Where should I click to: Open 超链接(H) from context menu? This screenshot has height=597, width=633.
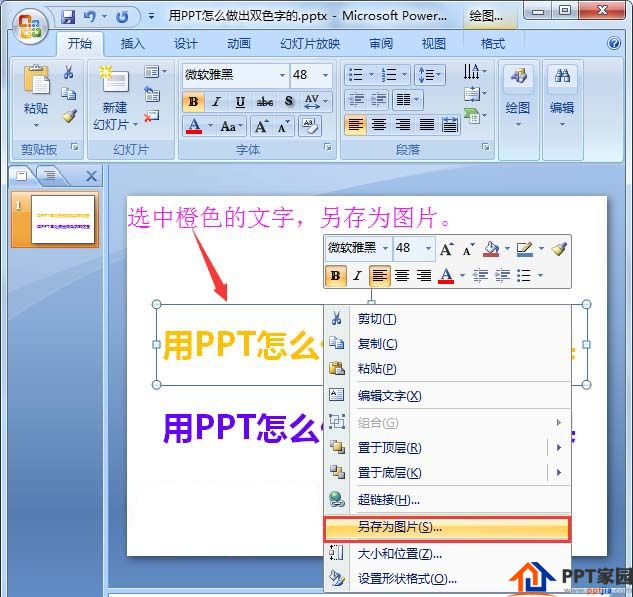coord(447,501)
